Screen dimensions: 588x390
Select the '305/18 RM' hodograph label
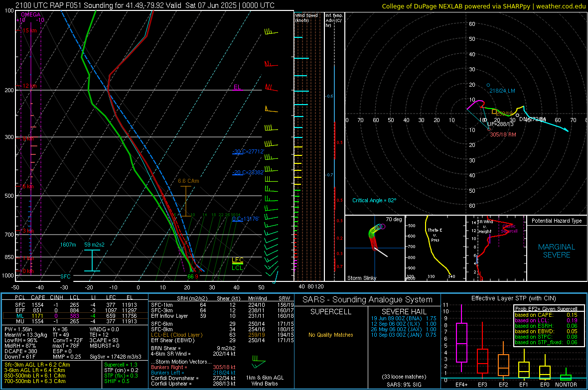503,134
